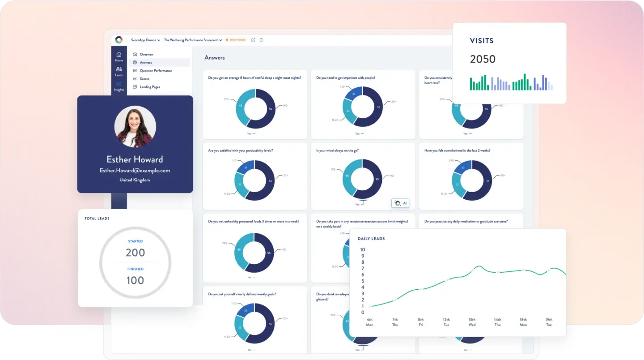Click the Overview gauge icon
This screenshot has height=360, width=644.
[135, 54]
